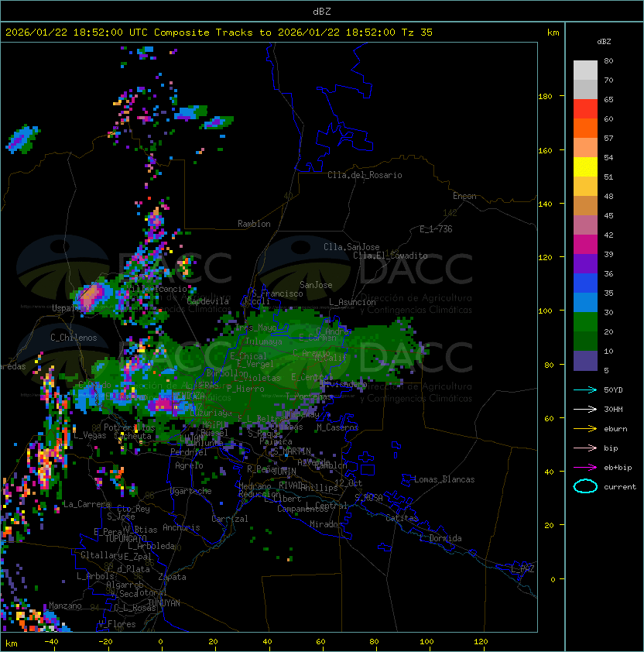Click the 'L_PAZ' map label
Screen dimensions: 644x652
(522, 569)
